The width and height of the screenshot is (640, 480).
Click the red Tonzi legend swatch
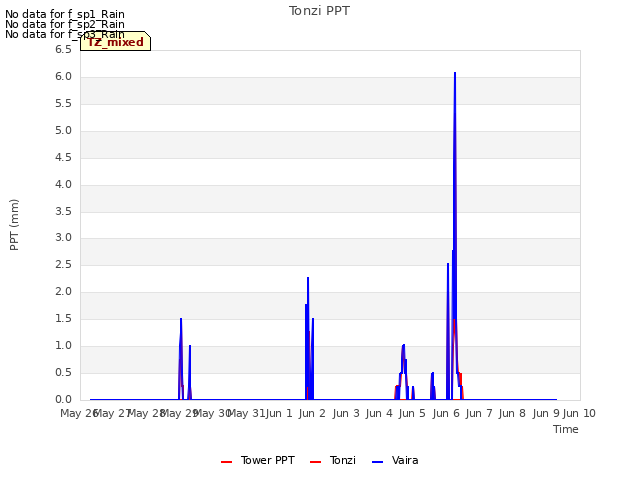pos(316,462)
